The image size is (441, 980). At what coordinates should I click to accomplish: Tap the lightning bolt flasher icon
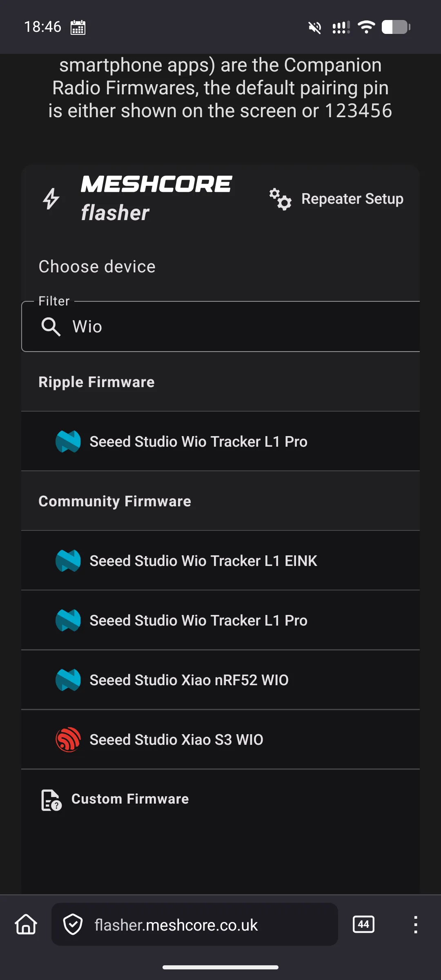(51, 199)
